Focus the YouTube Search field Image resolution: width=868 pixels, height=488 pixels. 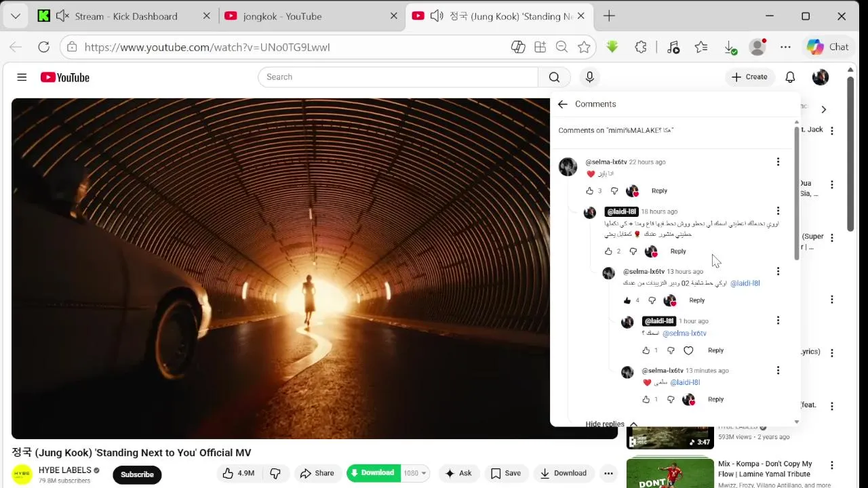[398, 77]
